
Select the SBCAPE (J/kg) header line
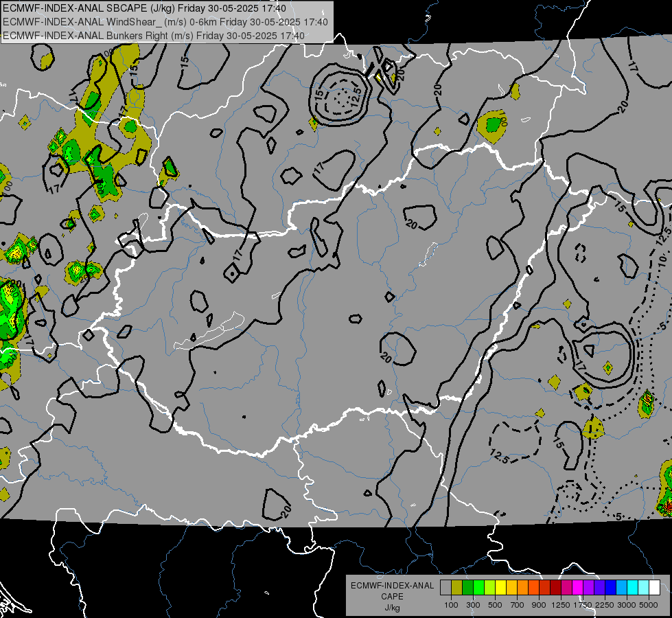[144, 8]
